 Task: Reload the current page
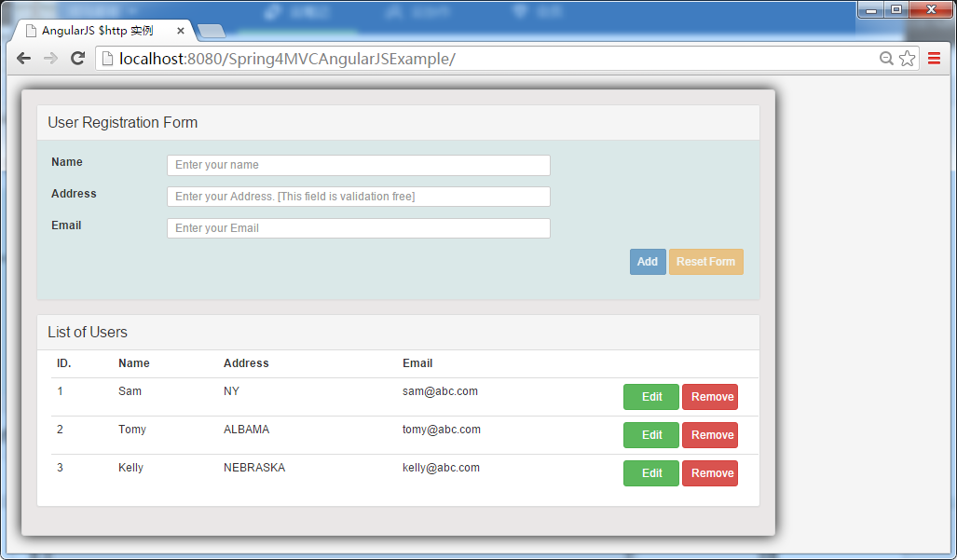point(77,59)
